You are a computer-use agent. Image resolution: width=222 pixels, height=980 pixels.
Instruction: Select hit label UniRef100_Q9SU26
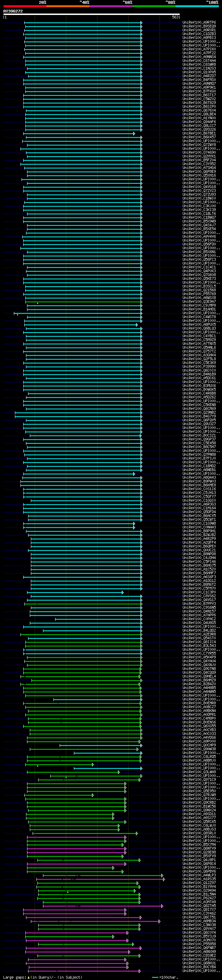click(199, 129)
